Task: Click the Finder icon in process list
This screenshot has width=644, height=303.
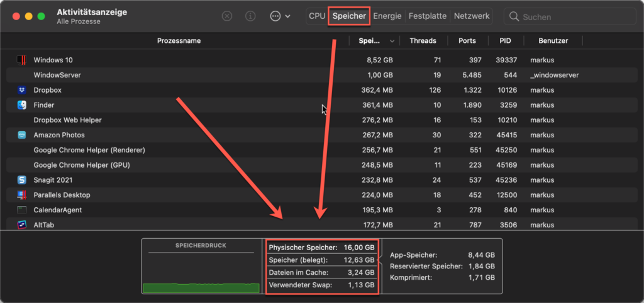Action: 22,105
